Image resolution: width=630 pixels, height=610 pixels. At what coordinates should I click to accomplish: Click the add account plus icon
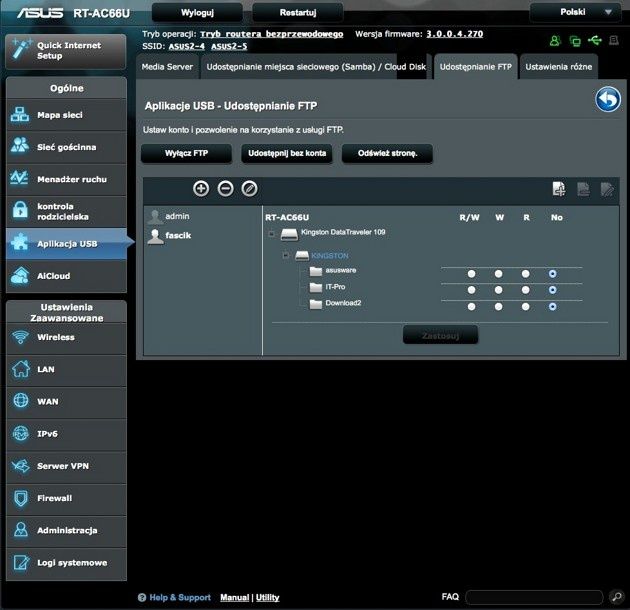201,188
